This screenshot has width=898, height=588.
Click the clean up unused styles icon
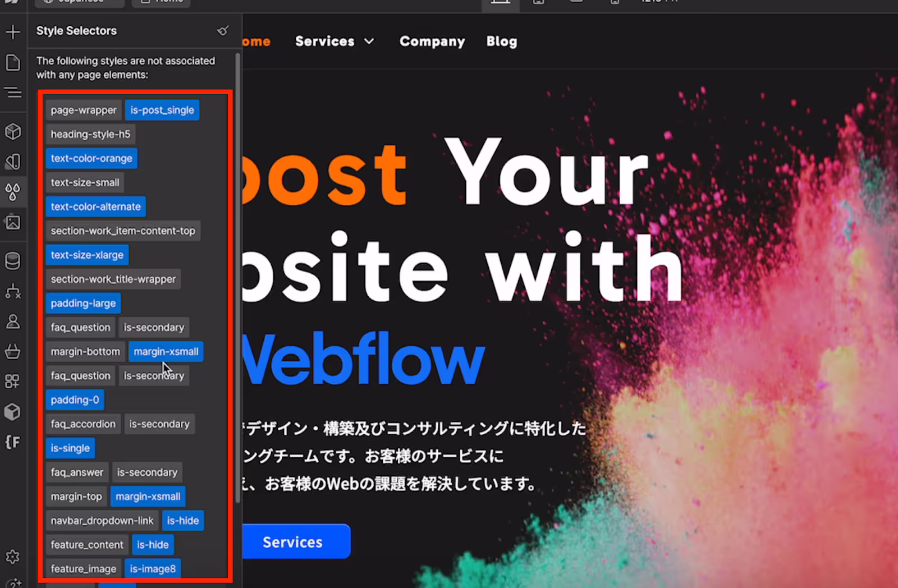point(223,31)
